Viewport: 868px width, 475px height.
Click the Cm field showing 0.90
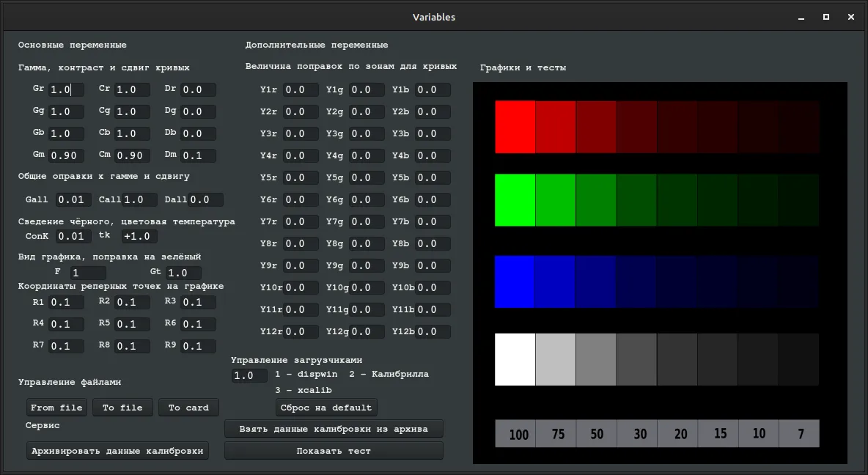(x=132, y=155)
